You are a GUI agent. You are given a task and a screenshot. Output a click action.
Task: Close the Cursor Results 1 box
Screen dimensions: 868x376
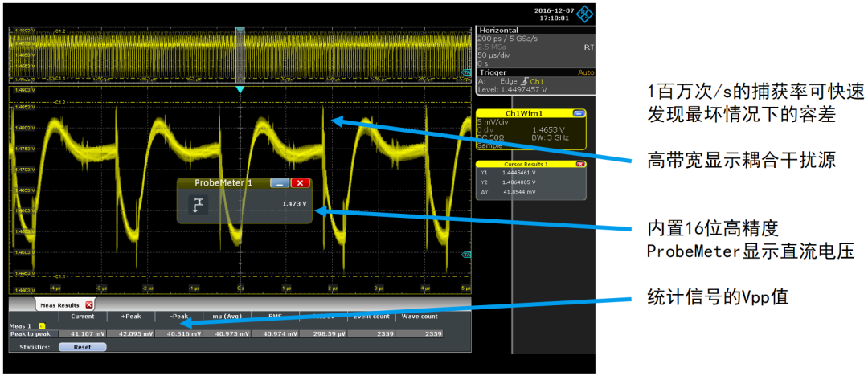click(x=580, y=164)
